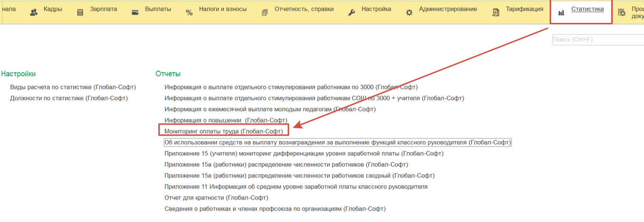Click the Тарификация document icon
Screen dimensions: 644x222
(496, 13)
